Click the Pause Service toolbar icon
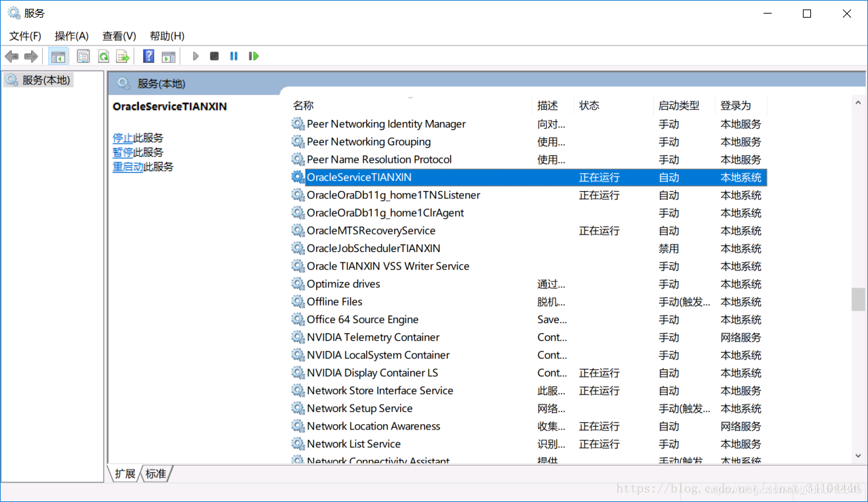Screen dimensions: 868x502 [x=234, y=56]
